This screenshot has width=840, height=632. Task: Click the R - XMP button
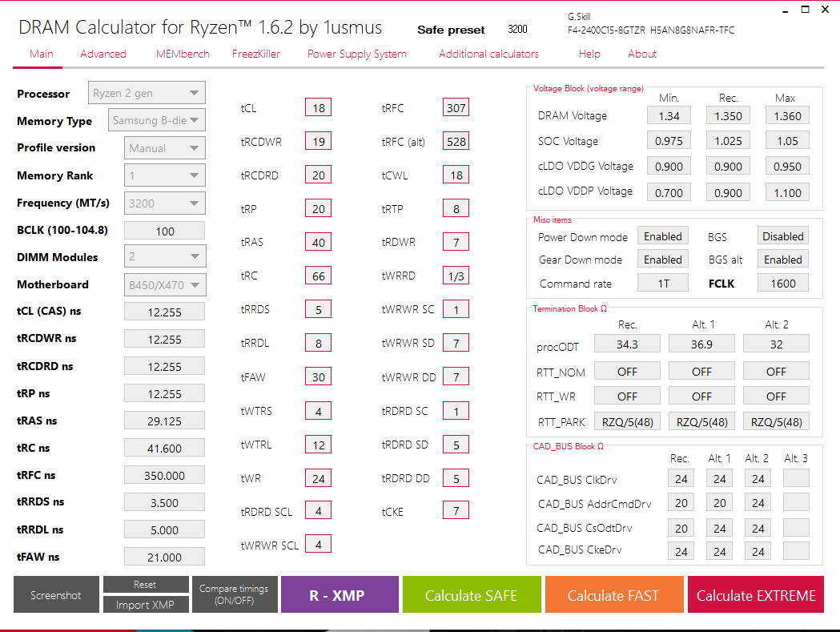340,594
